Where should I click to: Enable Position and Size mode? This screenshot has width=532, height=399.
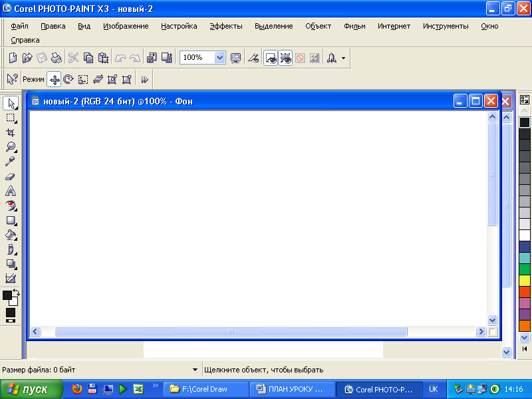click(54, 80)
